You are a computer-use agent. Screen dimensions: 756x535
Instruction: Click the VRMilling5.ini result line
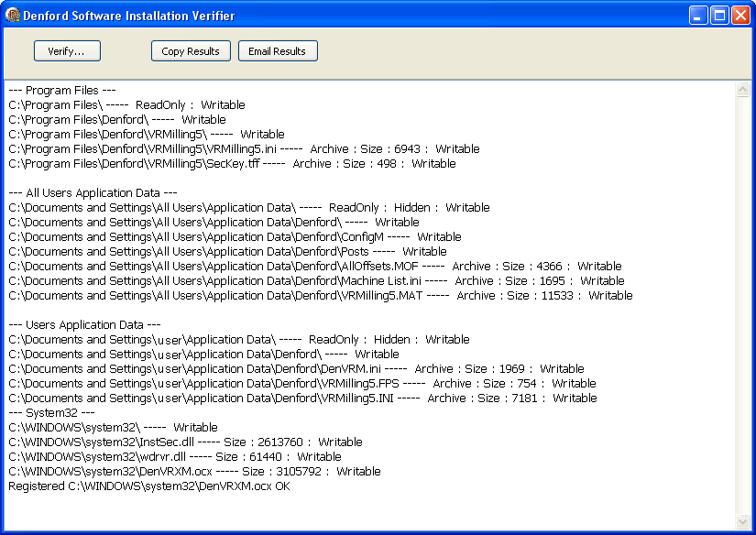(x=244, y=149)
